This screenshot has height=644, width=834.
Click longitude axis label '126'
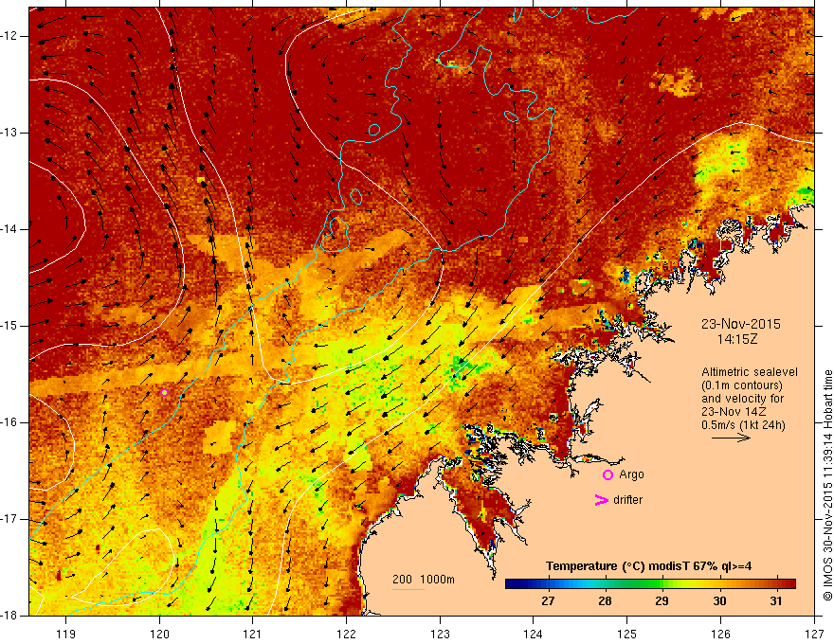720,635
